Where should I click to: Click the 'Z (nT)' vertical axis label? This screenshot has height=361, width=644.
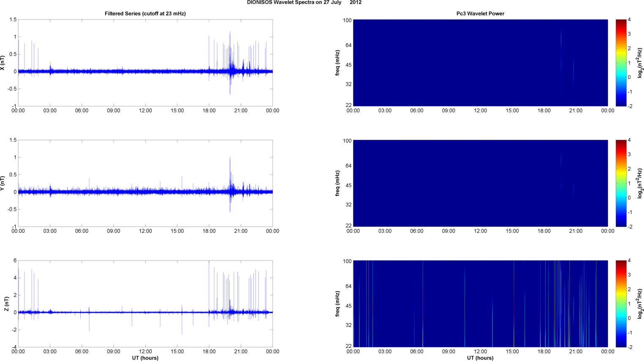(6, 304)
